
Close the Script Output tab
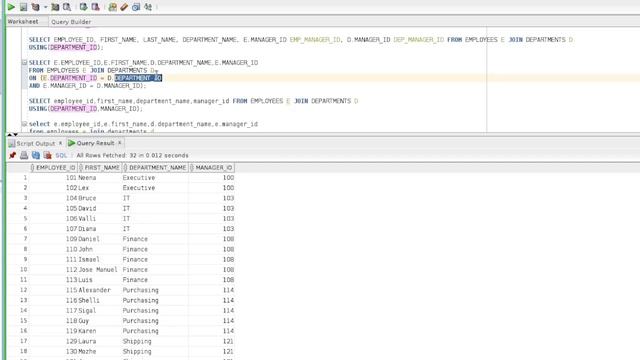pos(60,143)
